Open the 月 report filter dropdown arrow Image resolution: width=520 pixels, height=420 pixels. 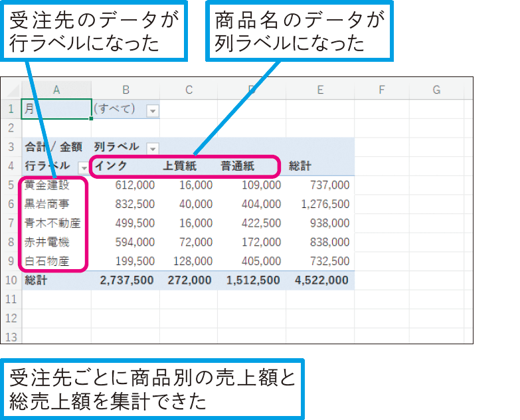pyautogui.click(x=153, y=110)
